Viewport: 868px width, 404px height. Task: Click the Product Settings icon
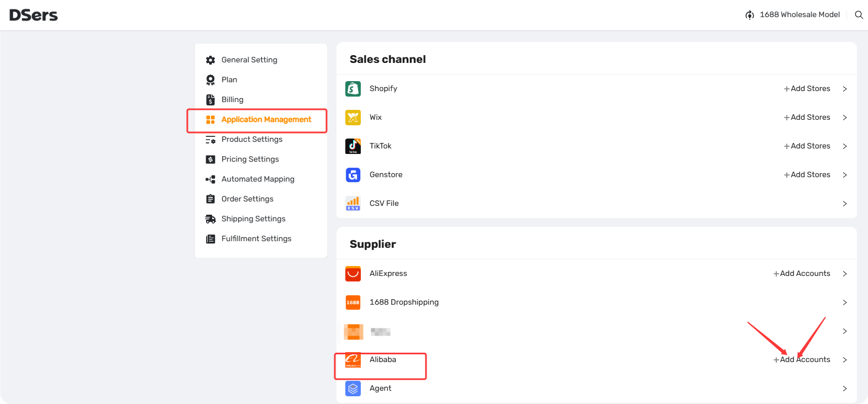click(211, 140)
